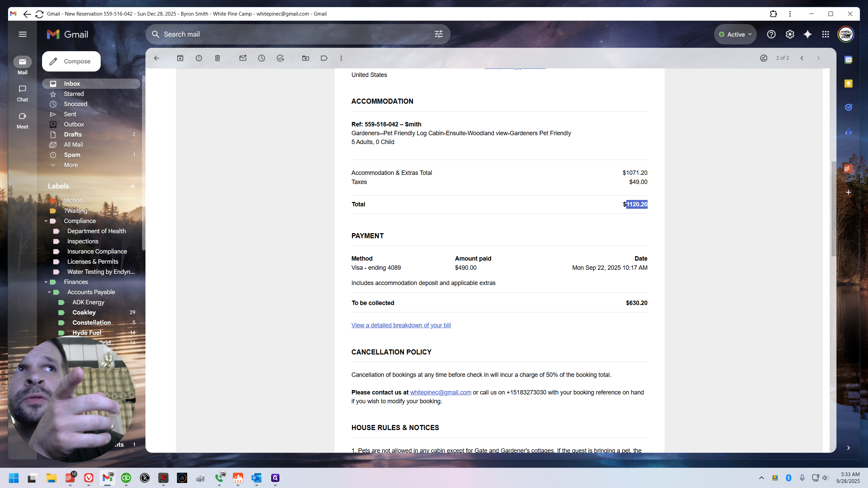The image size is (868, 488).
Task: Collapse the Compliance label group
Action: 46,221
